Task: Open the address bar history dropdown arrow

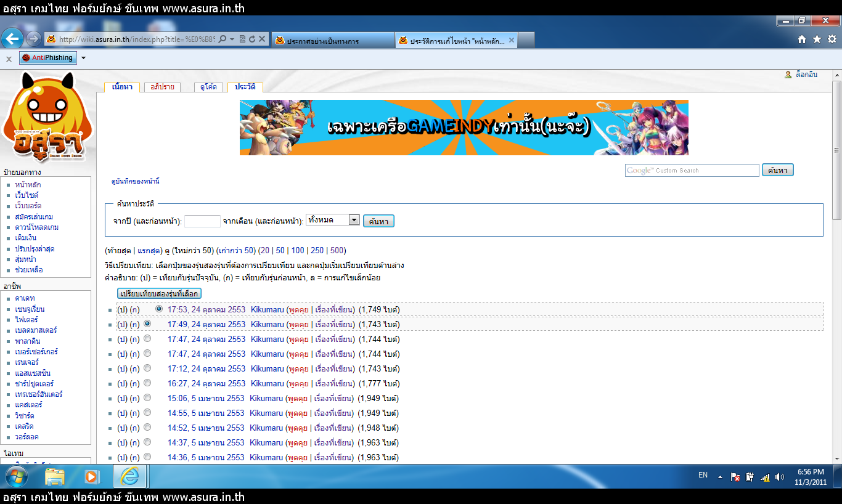Action: coord(232,39)
